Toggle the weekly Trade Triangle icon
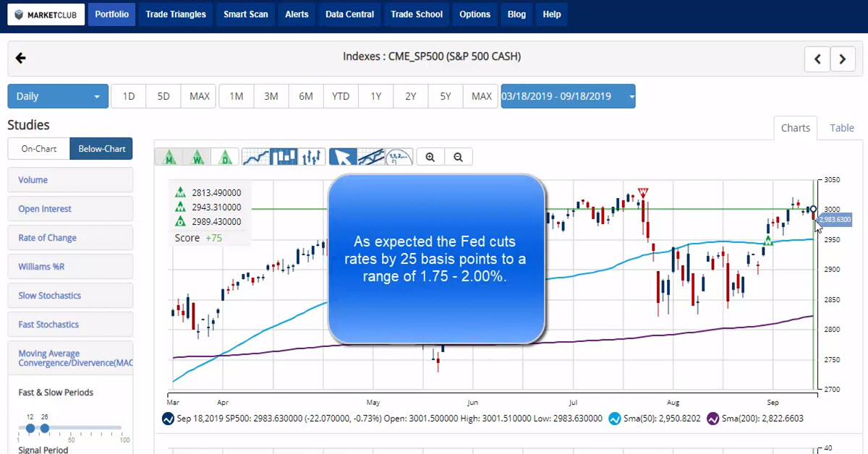Image resolution: width=868 pixels, height=454 pixels. pyautogui.click(x=197, y=157)
